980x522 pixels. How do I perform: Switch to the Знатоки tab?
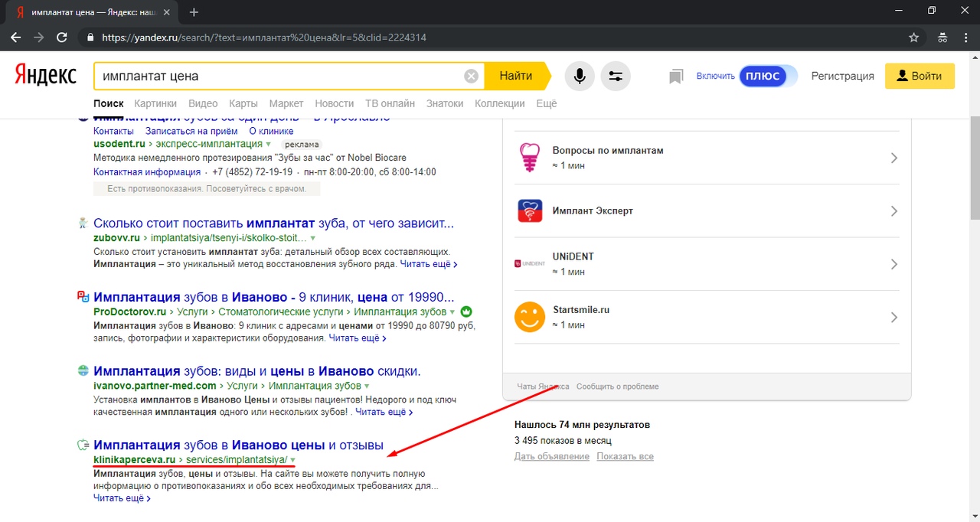[x=445, y=103]
